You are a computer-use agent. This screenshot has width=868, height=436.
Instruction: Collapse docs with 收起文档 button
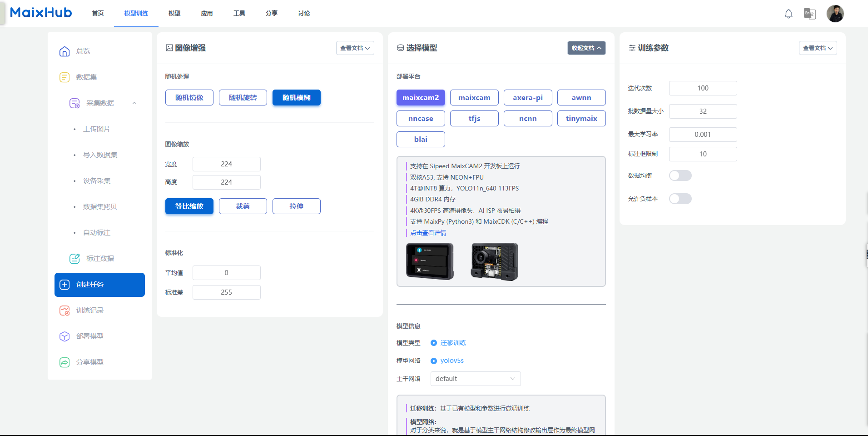[x=586, y=48]
